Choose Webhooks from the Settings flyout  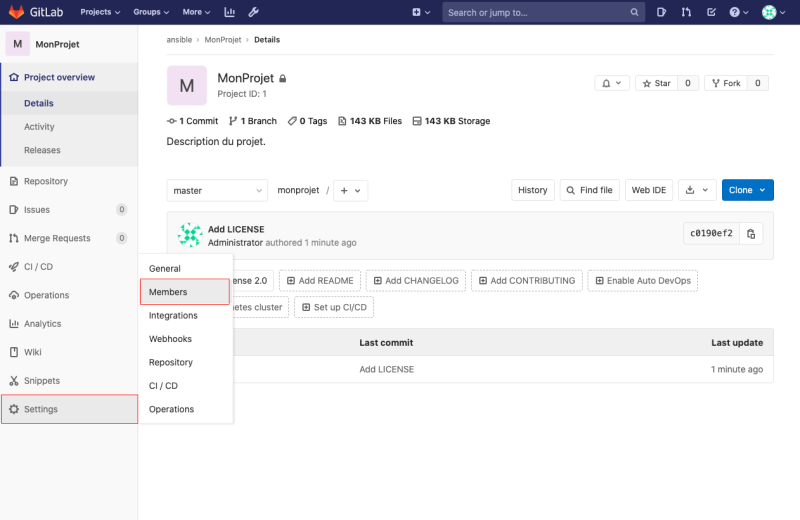point(170,339)
